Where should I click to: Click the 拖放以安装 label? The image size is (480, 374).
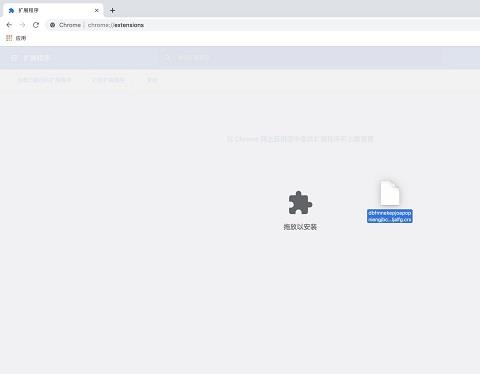click(300, 227)
